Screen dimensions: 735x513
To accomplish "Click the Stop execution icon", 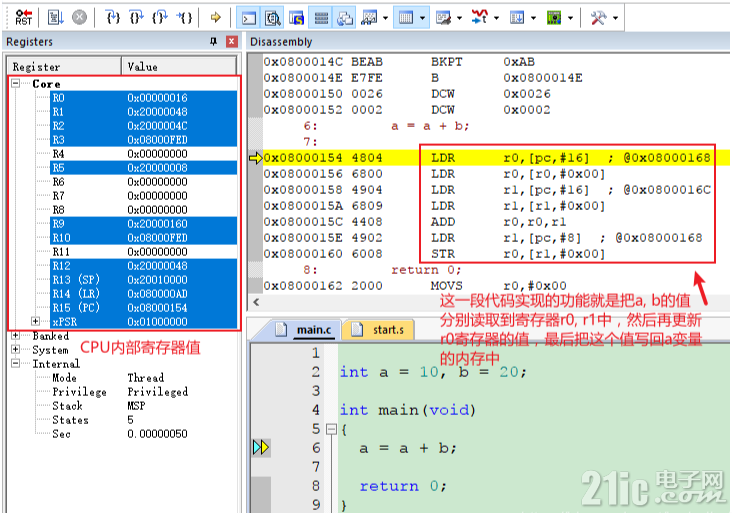I will [79, 18].
